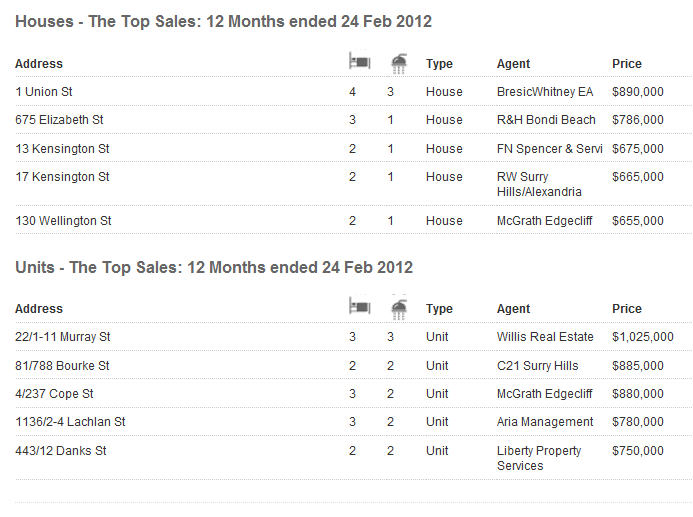This screenshot has width=693, height=517.
Task: Click the bed icon in Units table
Action: coord(360,306)
